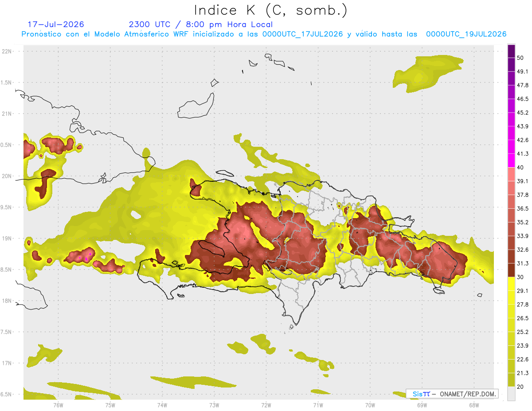Click the colorbar value "21.3"
Image resolution: width=532 pixels, height=411 pixels.
(x=522, y=373)
